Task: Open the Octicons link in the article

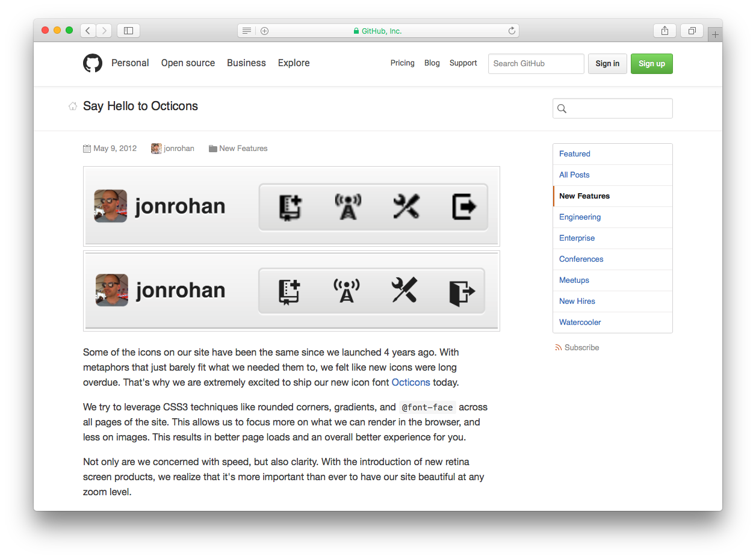Action: click(x=411, y=382)
